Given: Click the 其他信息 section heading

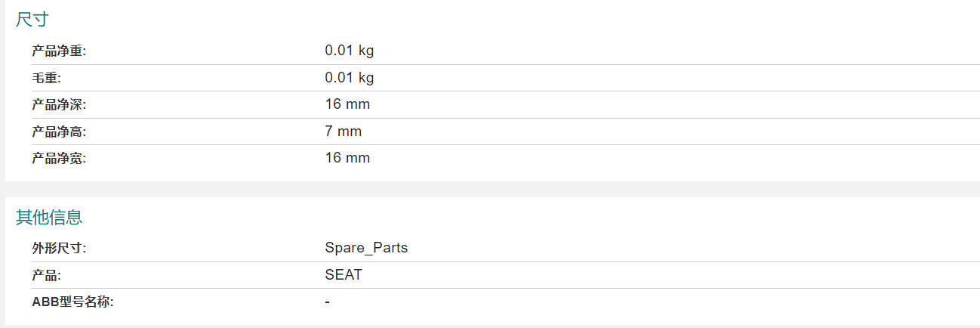Looking at the screenshot, I should click(x=49, y=218).
